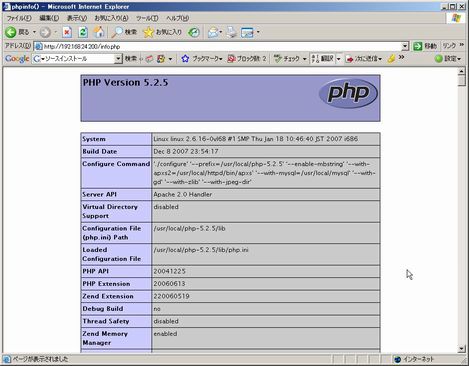
Task: Click the vertical scrollbar down arrow
Action: (x=462, y=349)
